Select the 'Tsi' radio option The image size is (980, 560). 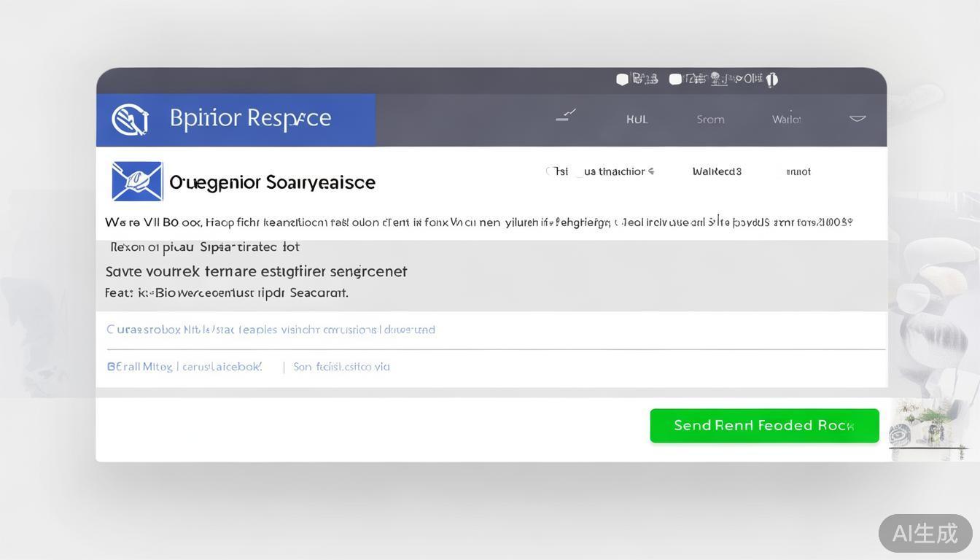549,171
